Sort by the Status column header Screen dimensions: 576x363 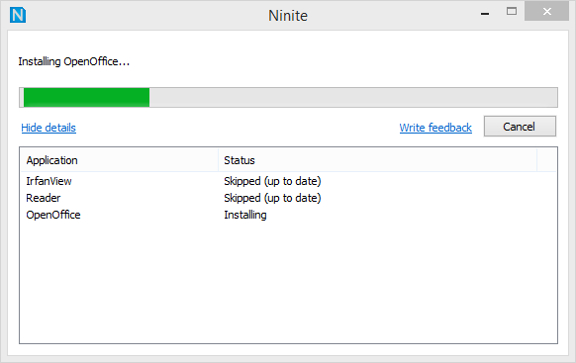pyautogui.click(x=378, y=160)
